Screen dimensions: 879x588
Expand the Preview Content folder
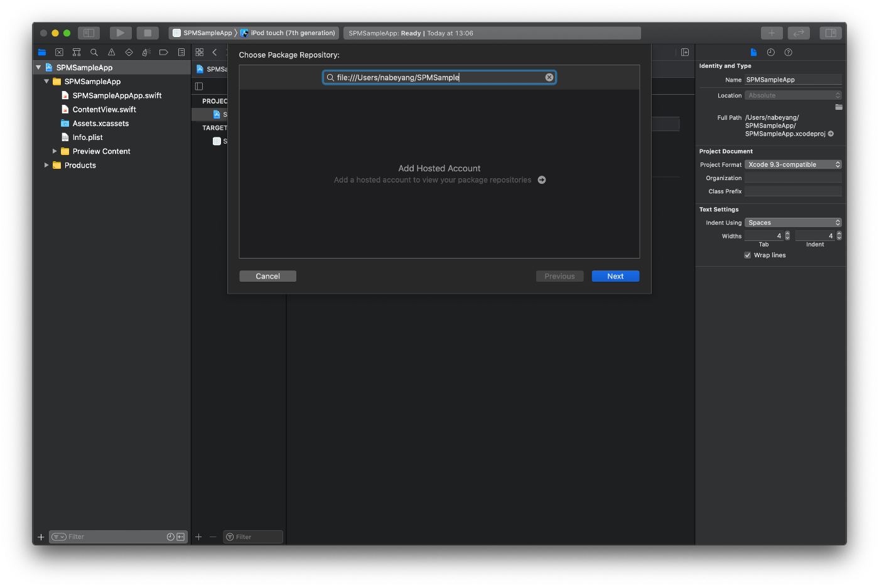(x=55, y=151)
